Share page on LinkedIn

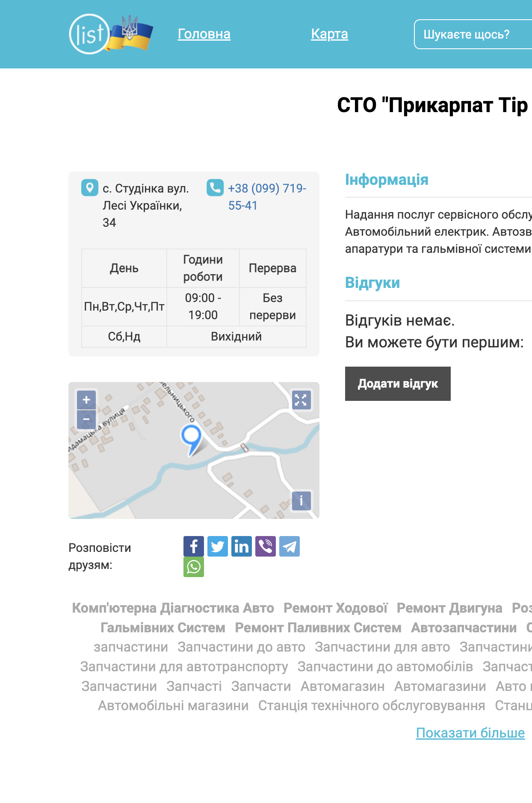[x=242, y=546]
